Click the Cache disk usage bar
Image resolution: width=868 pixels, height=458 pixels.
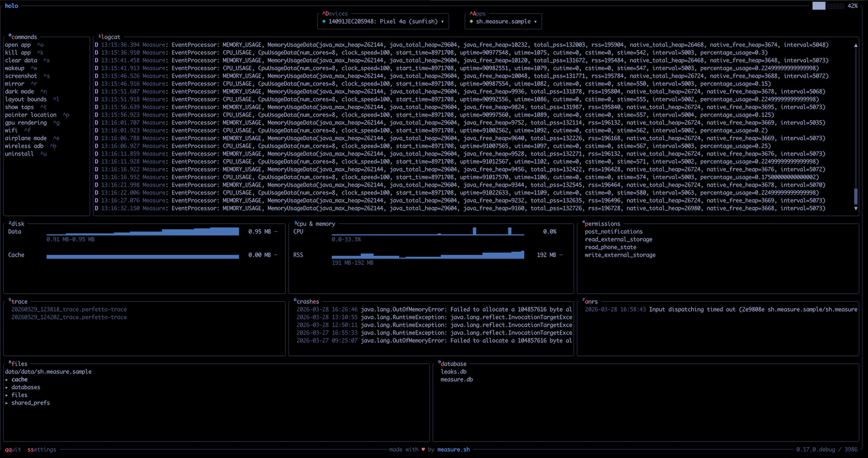[143, 256]
